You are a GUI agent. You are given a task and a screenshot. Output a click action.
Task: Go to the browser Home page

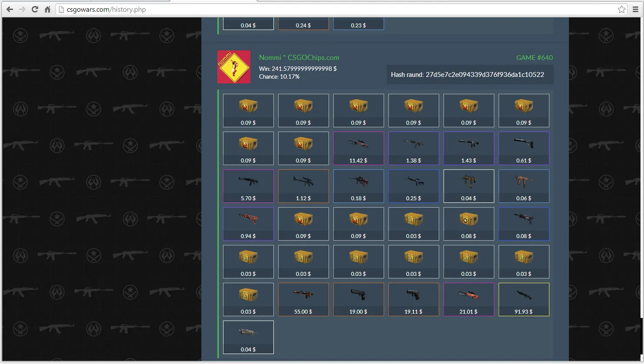[x=47, y=9]
